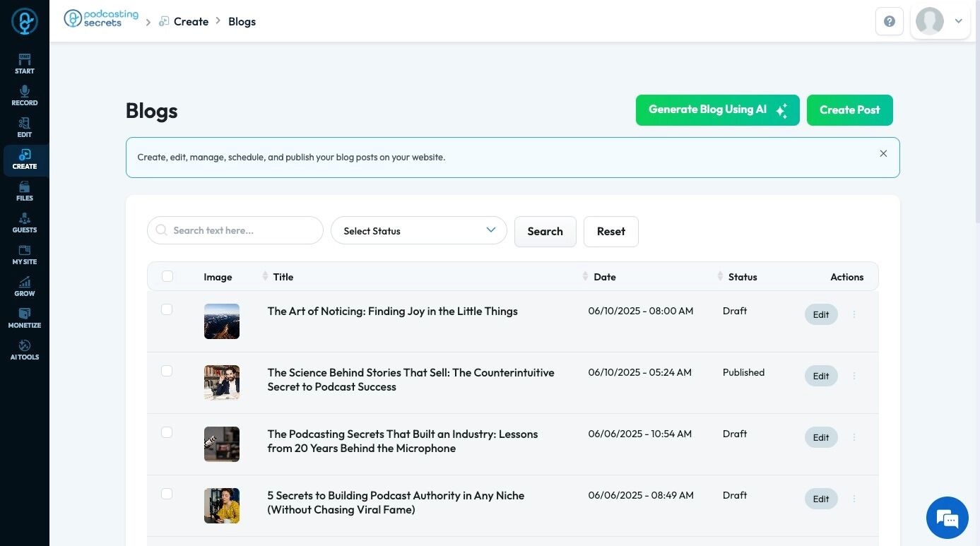Open the Monetize sidebar icon
The height and width of the screenshot is (546, 980).
point(24,318)
